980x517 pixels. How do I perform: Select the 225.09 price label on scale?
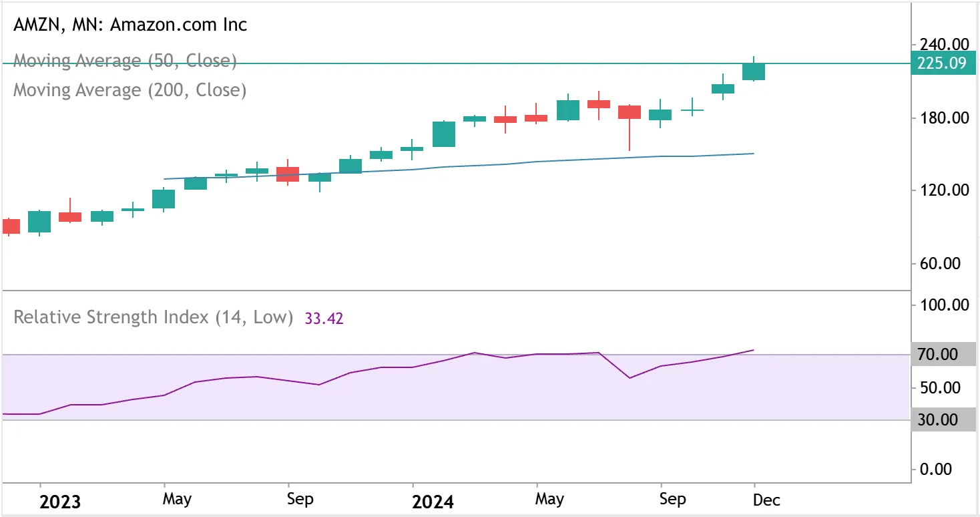coord(943,63)
